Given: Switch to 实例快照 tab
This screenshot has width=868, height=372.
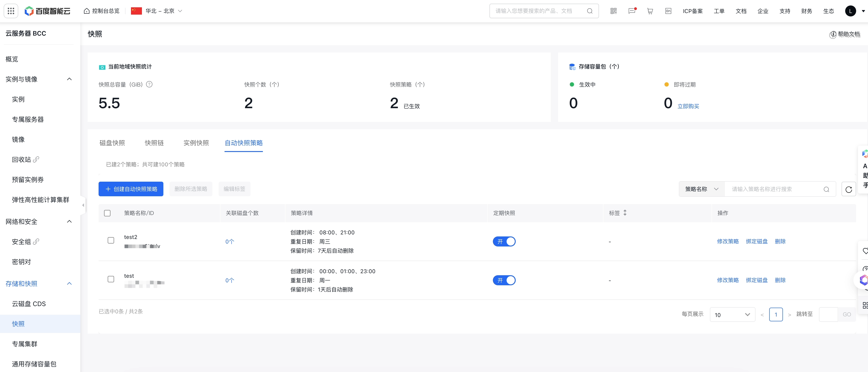Looking at the screenshot, I should pos(196,143).
